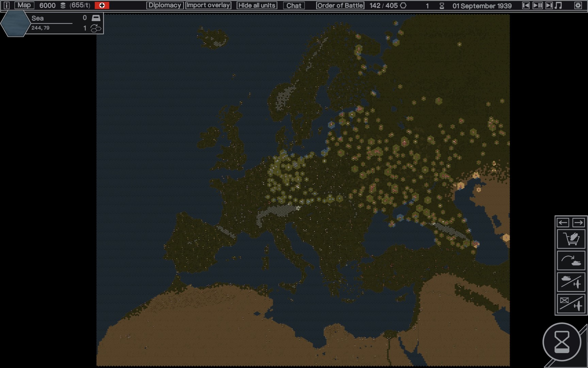Click the deploy unit tank-arrow icon
This screenshot has width=588, height=368.
click(571, 261)
